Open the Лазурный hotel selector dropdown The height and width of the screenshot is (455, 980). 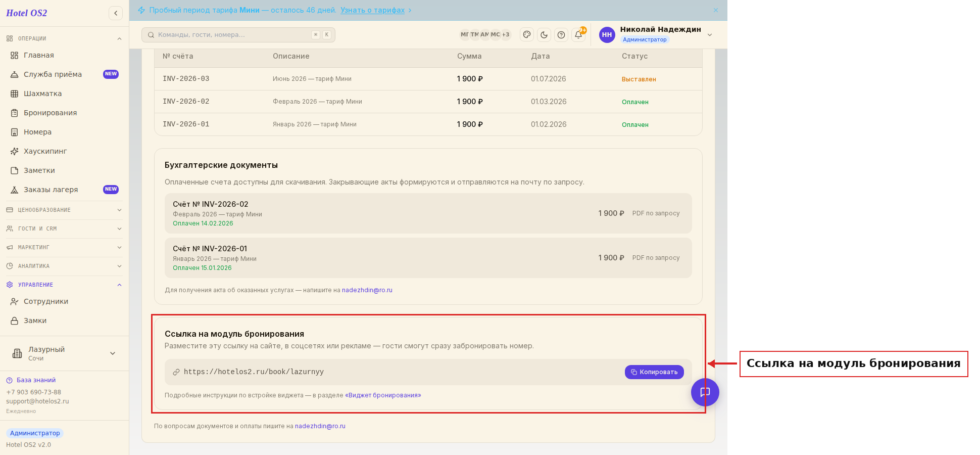click(x=64, y=353)
